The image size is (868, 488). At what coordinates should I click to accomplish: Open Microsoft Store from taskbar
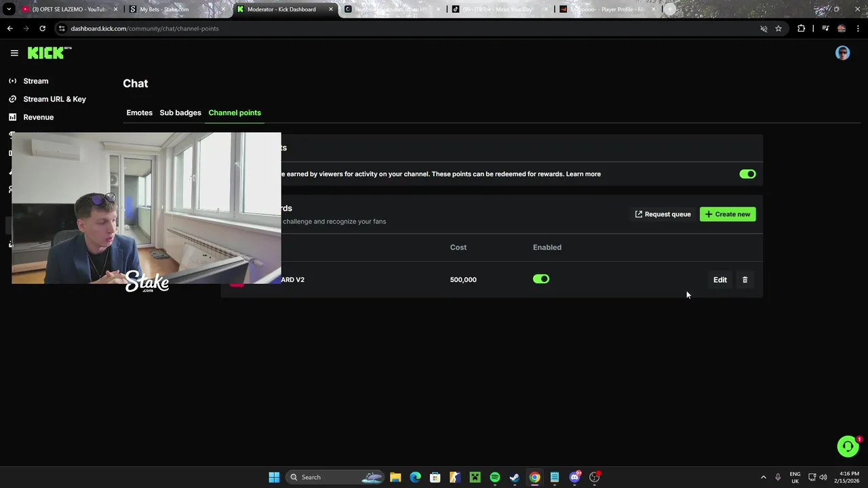pyautogui.click(x=435, y=477)
